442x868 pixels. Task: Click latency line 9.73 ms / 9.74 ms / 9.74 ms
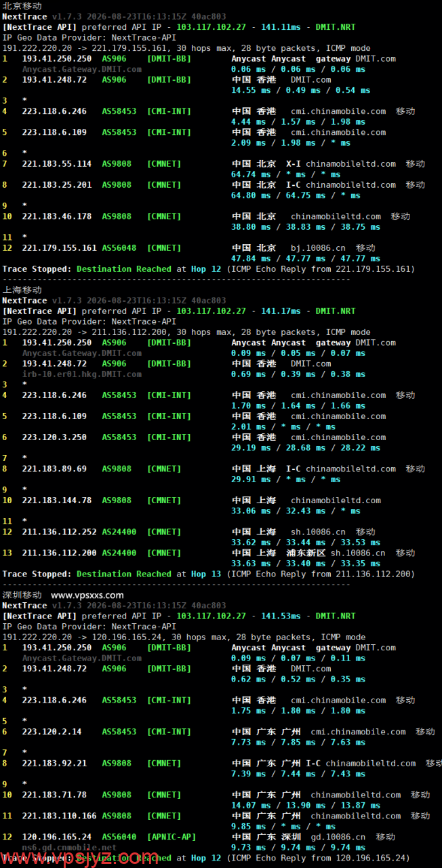tap(298, 848)
